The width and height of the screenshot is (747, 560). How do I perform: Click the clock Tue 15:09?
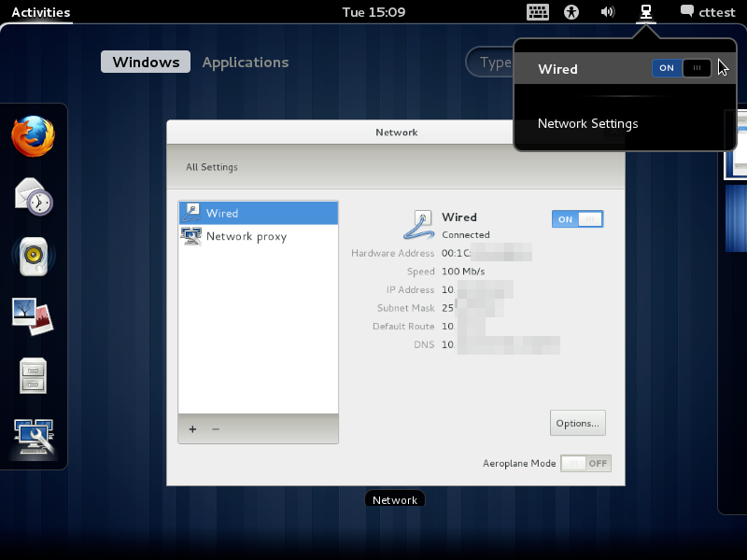pos(373,12)
